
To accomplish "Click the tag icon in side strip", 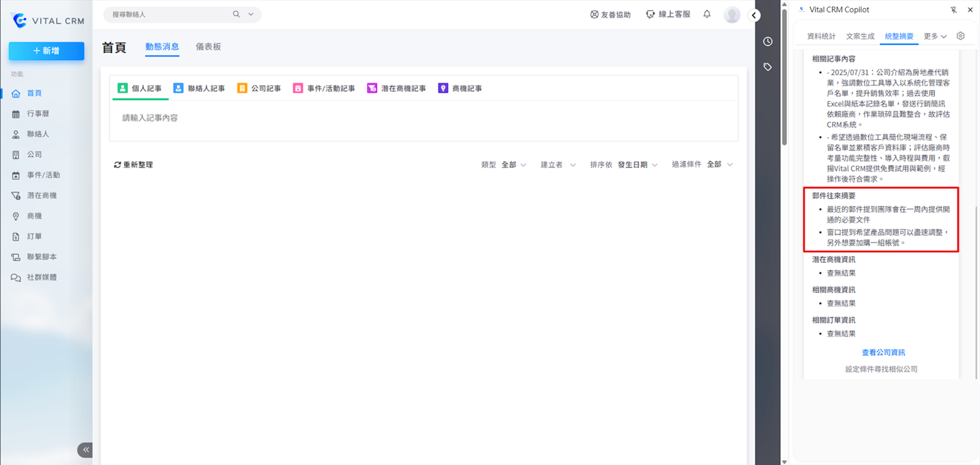I will pyautogui.click(x=767, y=67).
